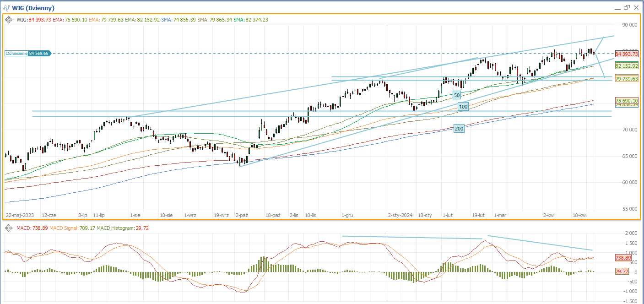
Task: Click the 200 moving average label box
Action: (x=459, y=129)
